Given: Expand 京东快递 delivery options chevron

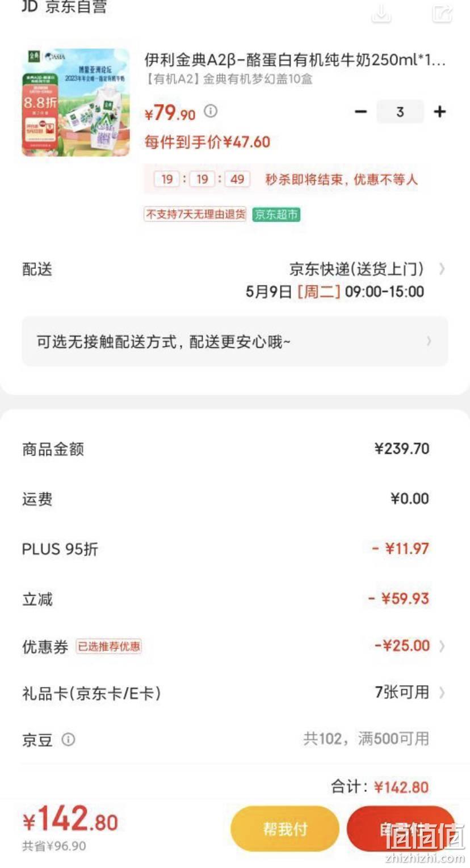Looking at the screenshot, I should click(x=442, y=269).
